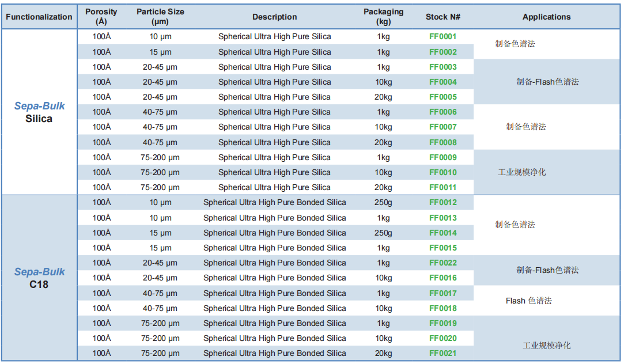Click 250g packaging in FF0014 row

(383, 233)
